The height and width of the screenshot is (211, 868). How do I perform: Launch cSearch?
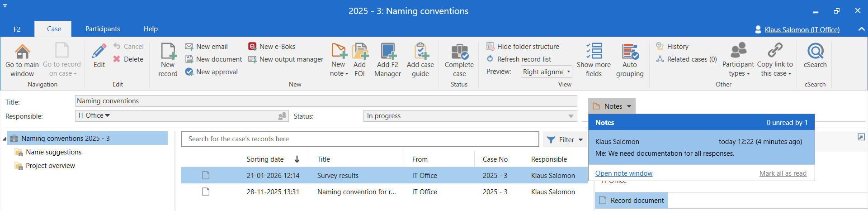(815, 56)
